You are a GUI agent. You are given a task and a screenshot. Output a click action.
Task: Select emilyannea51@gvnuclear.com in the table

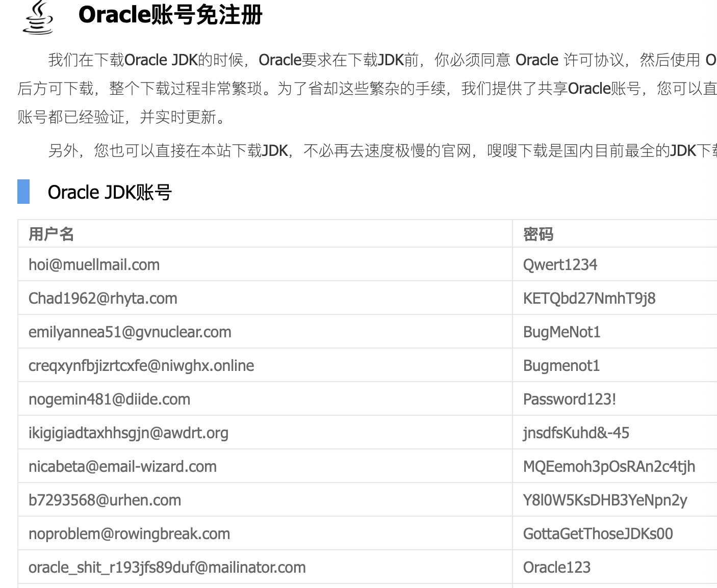(x=130, y=332)
